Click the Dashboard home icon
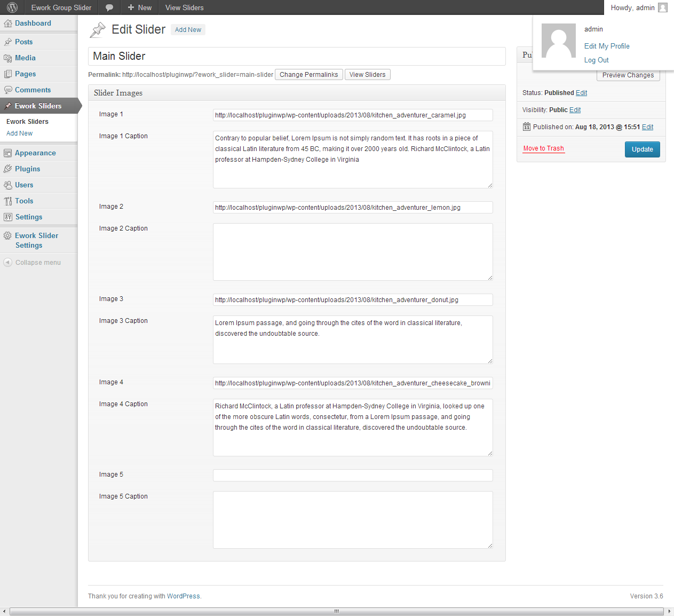The image size is (674, 616). (8, 23)
